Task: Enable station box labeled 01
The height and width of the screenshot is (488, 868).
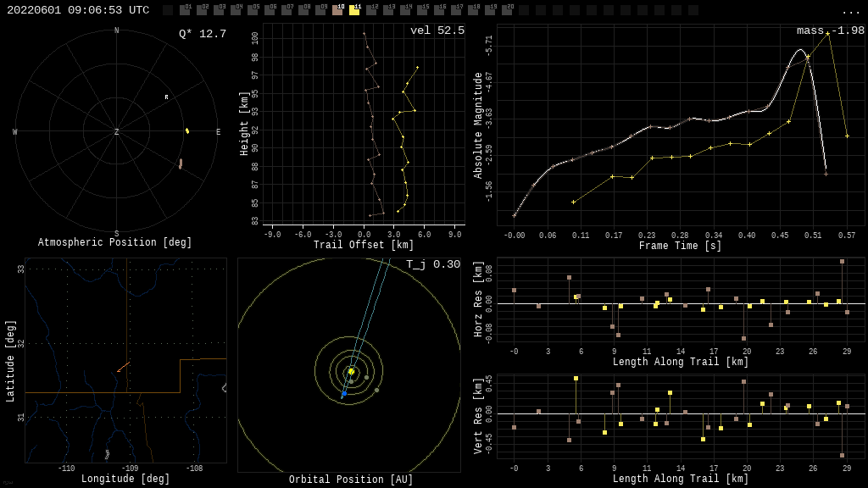Action: pyautogui.click(x=185, y=10)
